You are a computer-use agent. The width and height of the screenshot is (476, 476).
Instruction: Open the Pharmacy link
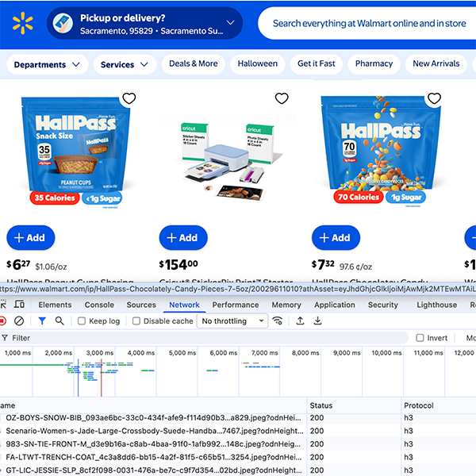[x=374, y=63]
